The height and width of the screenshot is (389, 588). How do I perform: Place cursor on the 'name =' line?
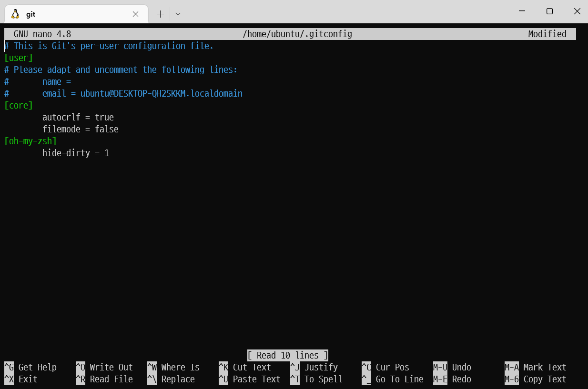(38, 82)
